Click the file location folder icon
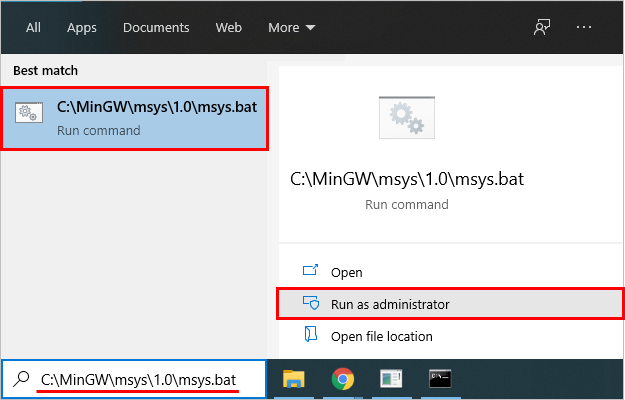 tap(311, 334)
